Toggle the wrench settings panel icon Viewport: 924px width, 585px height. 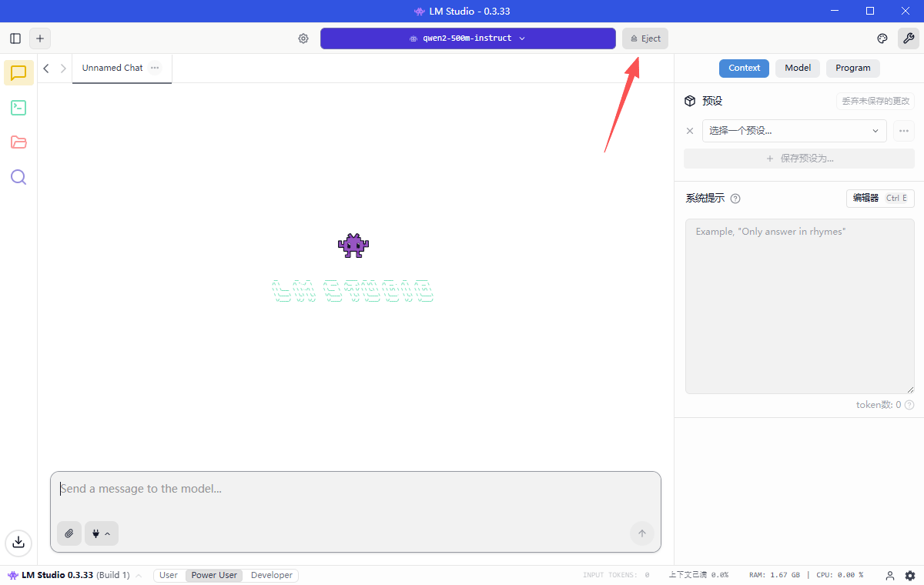tap(909, 38)
